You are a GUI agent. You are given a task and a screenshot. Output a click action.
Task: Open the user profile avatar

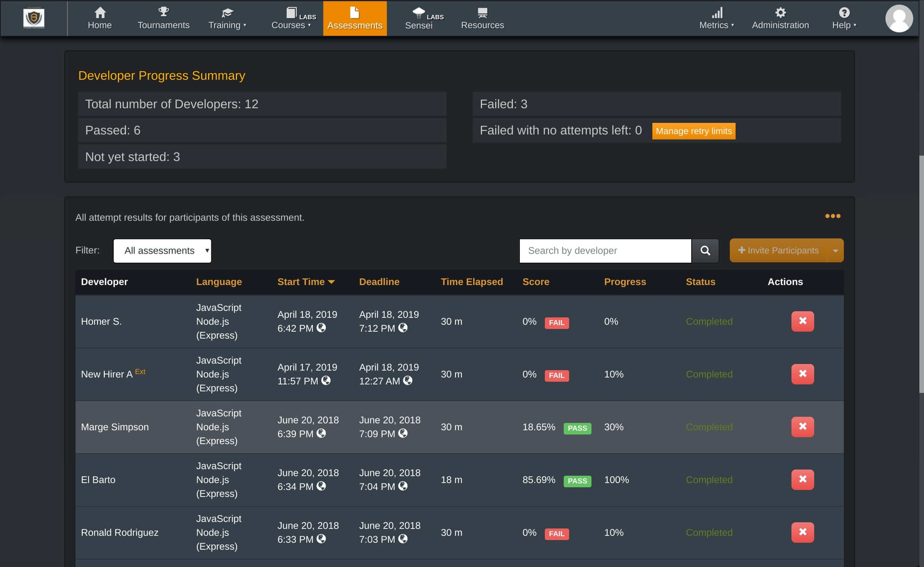(899, 18)
